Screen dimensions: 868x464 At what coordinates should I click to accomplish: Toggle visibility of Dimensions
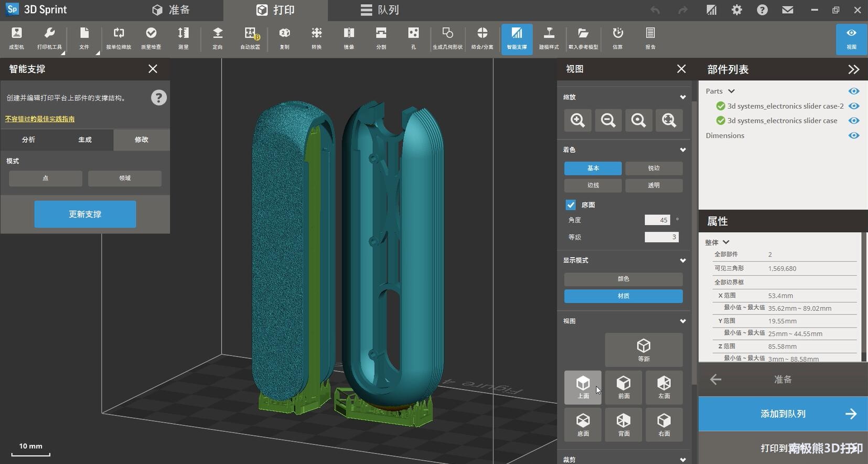[x=854, y=135]
